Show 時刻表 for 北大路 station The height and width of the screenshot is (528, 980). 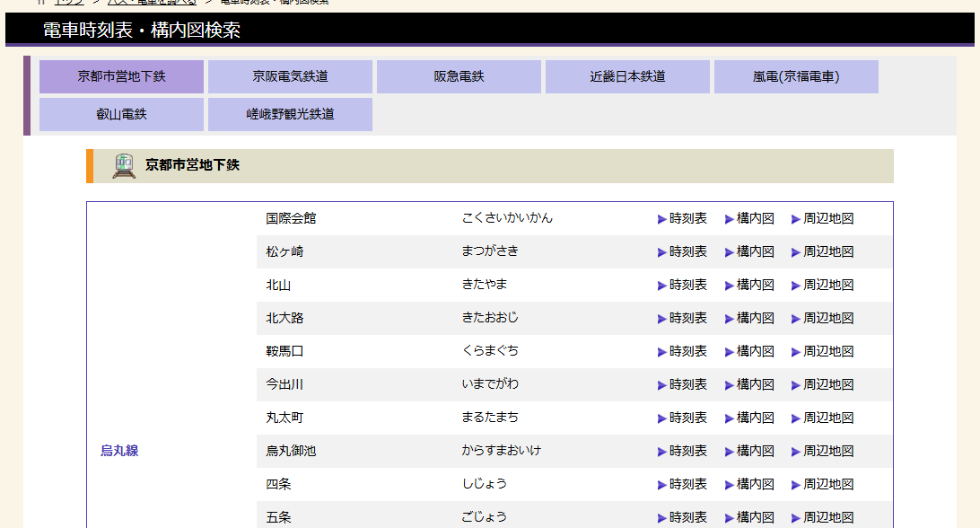click(682, 318)
